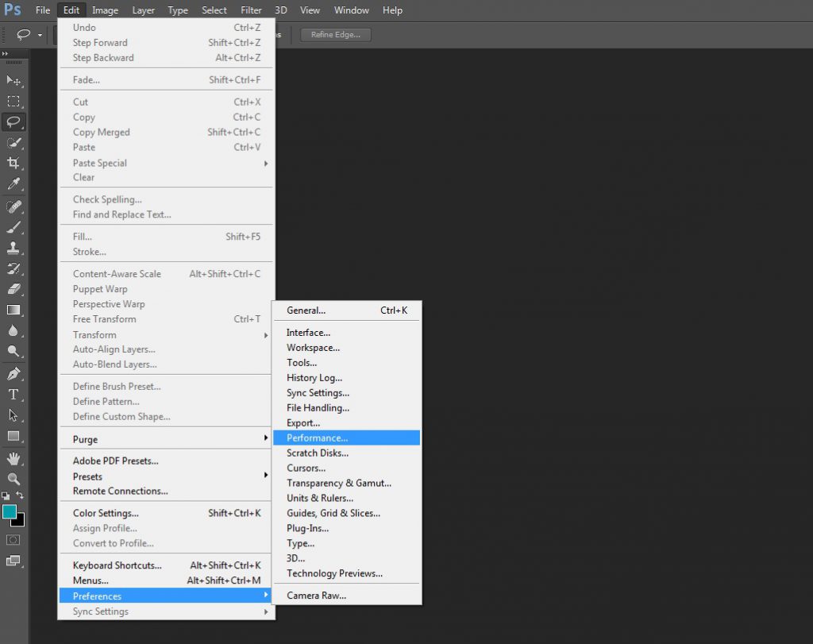Select the Hand tool
This screenshot has width=813, height=644.
[x=13, y=458]
